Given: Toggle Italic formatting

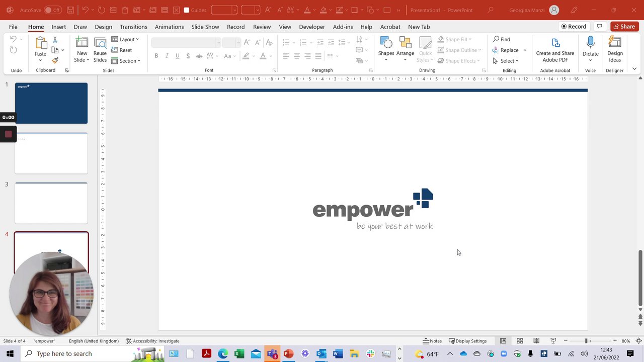Looking at the screenshot, I should pyautogui.click(x=167, y=56).
